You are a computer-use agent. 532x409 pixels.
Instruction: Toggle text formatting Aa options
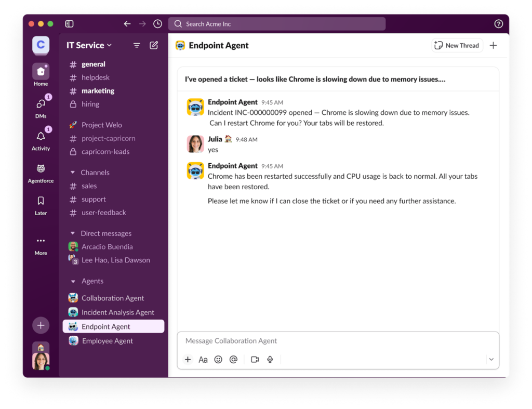203,360
